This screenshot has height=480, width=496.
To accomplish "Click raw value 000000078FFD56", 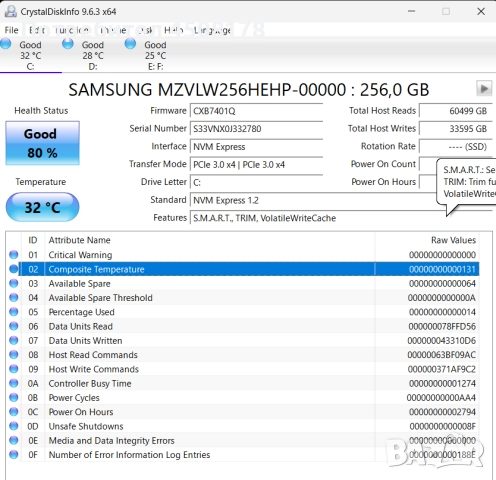I will click(x=442, y=326).
